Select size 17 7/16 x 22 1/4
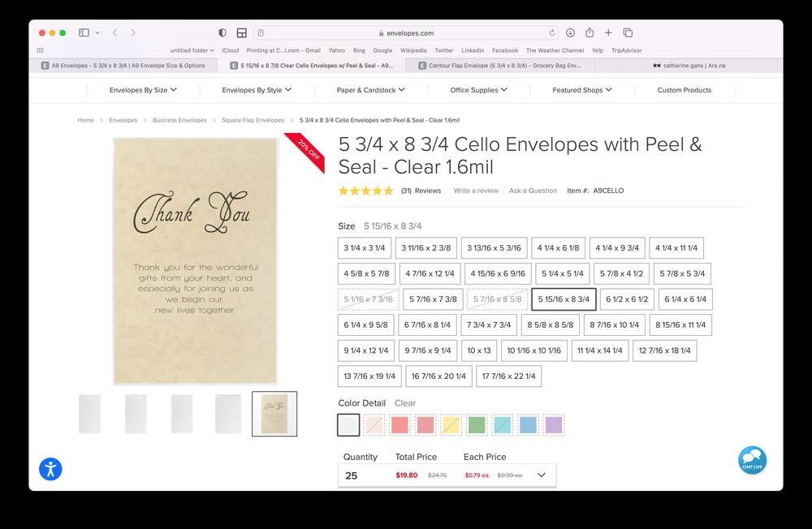 click(508, 376)
